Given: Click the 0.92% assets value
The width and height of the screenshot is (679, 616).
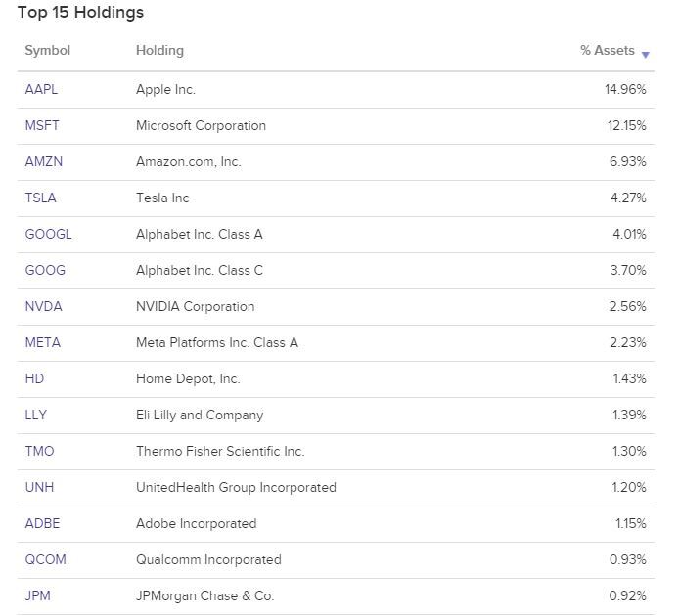Looking at the screenshot, I should 627,595.
